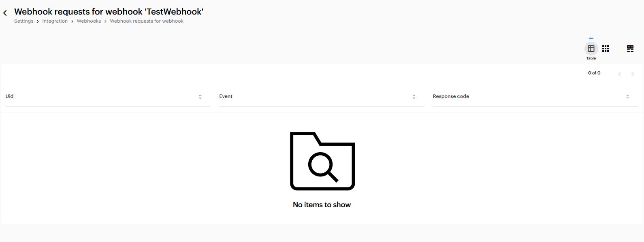Go to the next results page

(x=632, y=74)
